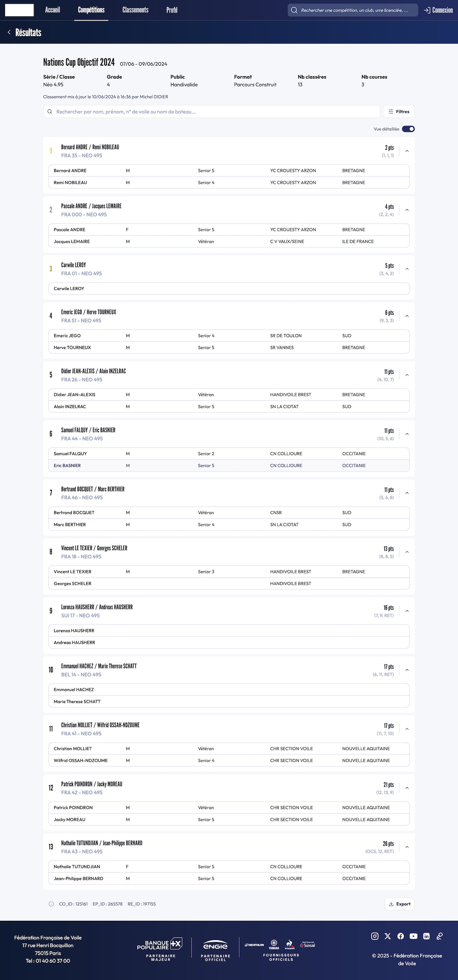Open the Filtres button
Viewport: 458px width, 980px height.
coord(398,112)
